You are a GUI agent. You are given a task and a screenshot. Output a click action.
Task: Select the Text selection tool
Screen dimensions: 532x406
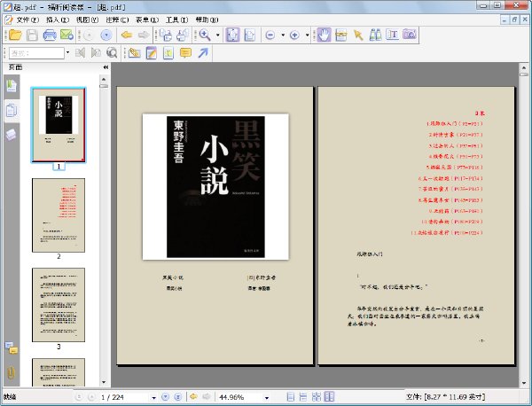pos(392,35)
